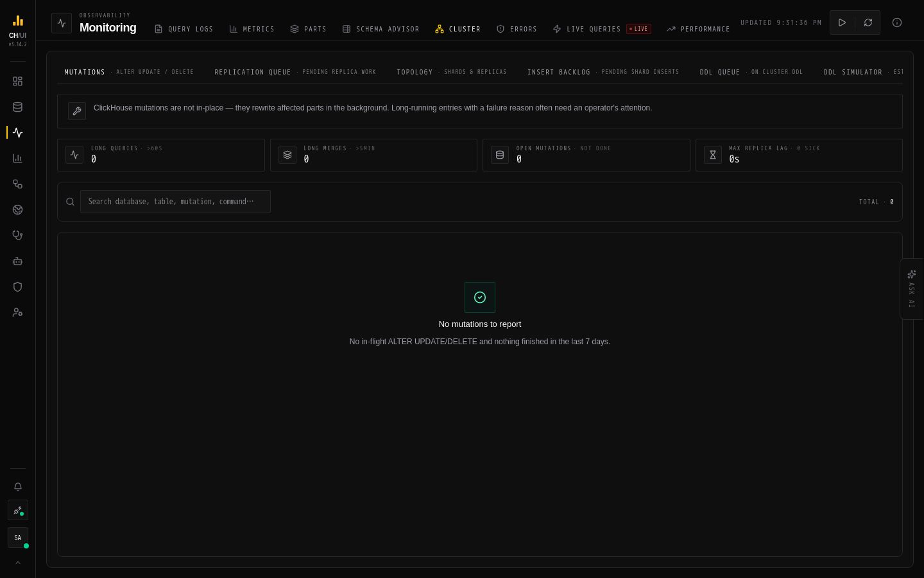The image size is (924, 578).
Task: Start auto-refresh with the play button
Action: 843,22
